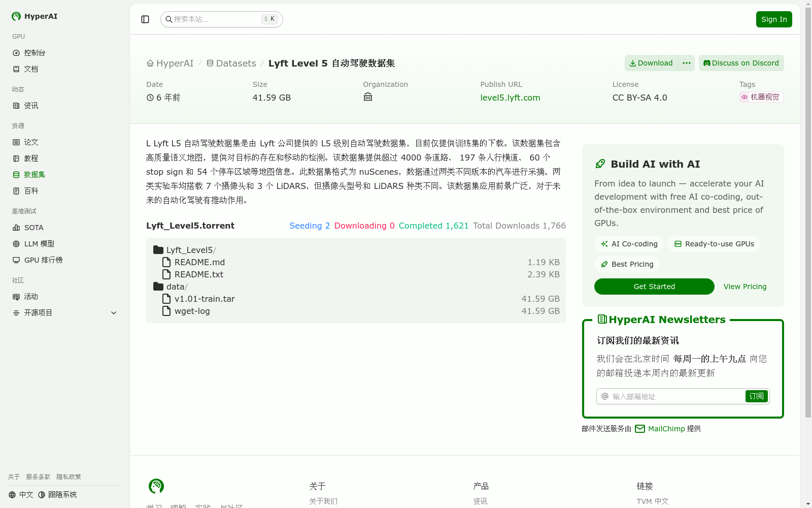
Task: Click the data folder icon
Action: coord(158,287)
